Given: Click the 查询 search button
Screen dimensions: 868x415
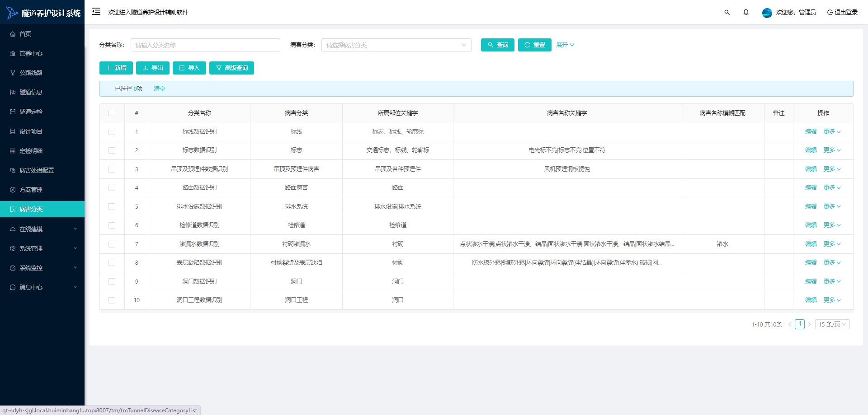Looking at the screenshot, I should click(498, 45).
